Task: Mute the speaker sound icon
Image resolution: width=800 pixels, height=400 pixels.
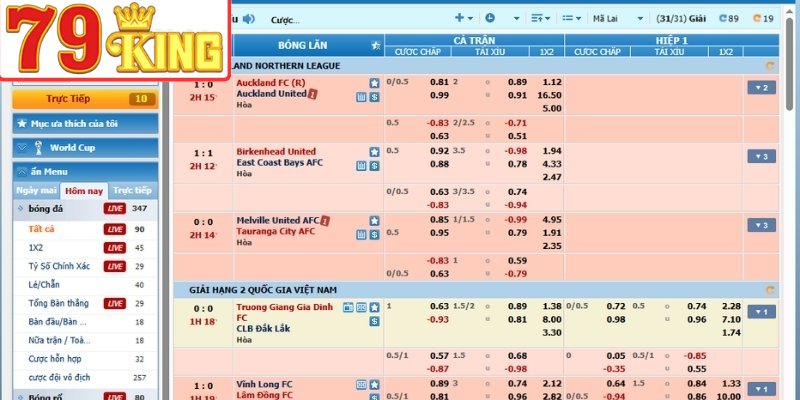Action: [248, 19]
